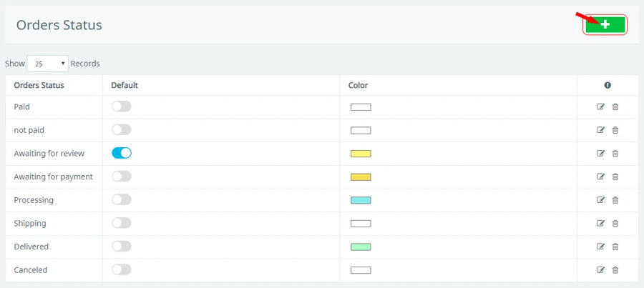644x288 pixels.
Task: Sort by the Orders Status column header
Action: click(39, 85)
